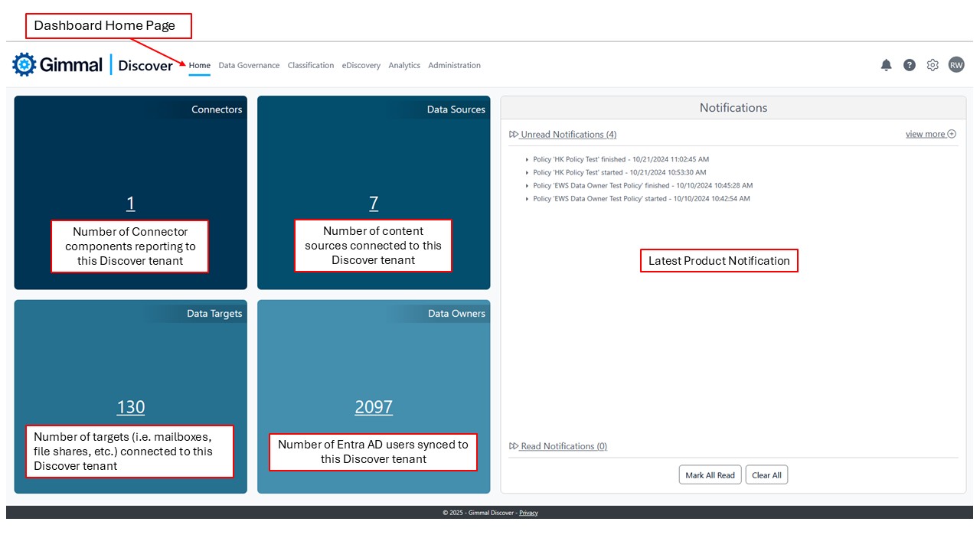This screenshot has width=980, height=551.
Task: Open the help question mark icon
Action: (909, 64)
